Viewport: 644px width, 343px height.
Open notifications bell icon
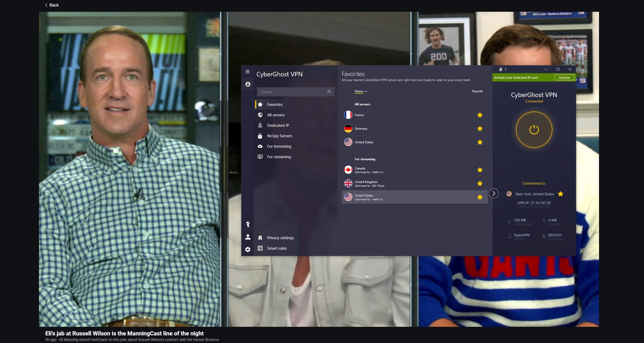(x=500, y=69)
